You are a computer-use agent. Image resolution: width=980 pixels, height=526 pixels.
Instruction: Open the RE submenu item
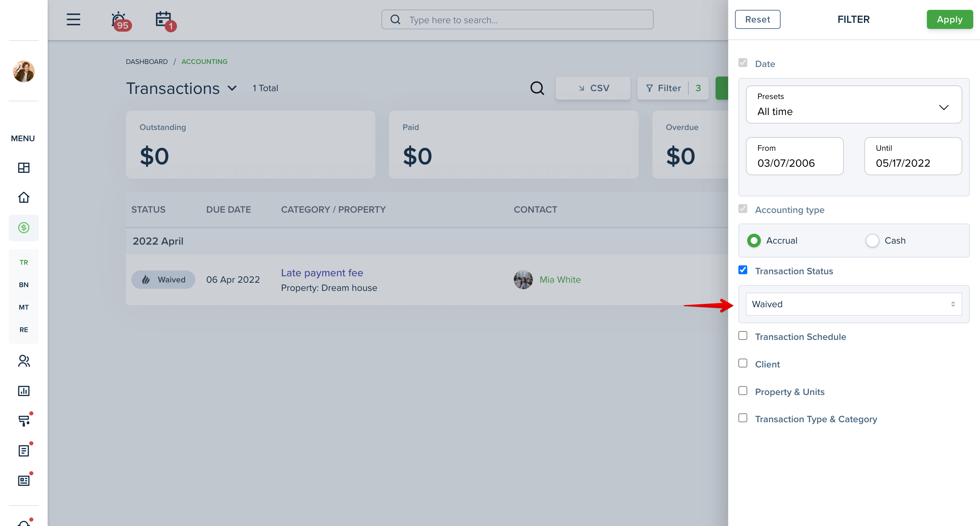tap(23, 329)
